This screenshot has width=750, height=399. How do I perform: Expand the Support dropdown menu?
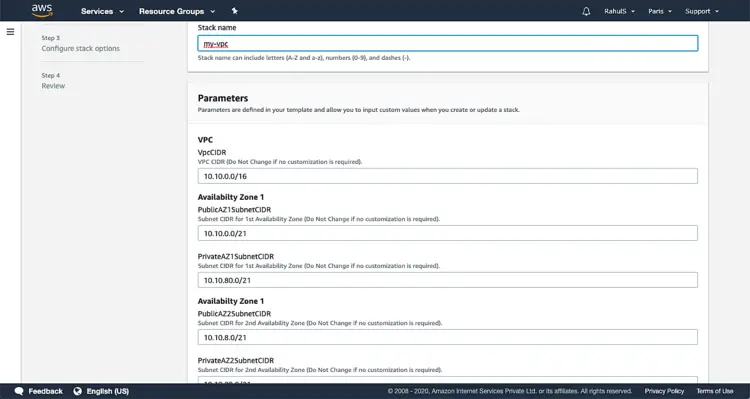(702, 11)
